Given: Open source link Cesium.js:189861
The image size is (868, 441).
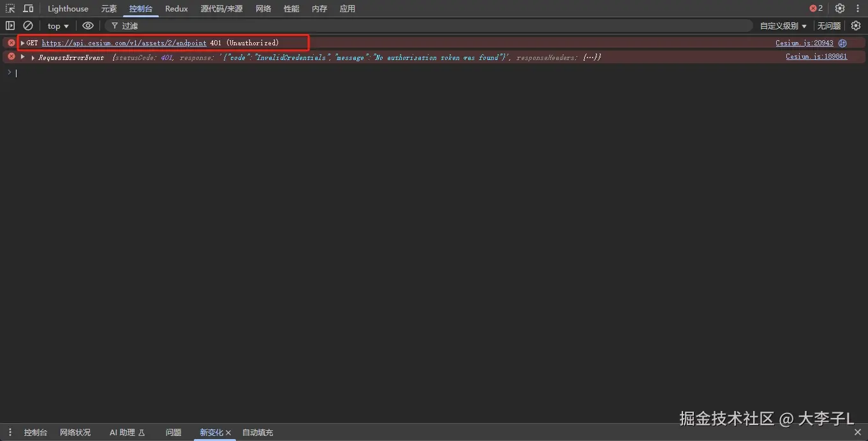Looking at the screenshot, I should click(816, 57).
